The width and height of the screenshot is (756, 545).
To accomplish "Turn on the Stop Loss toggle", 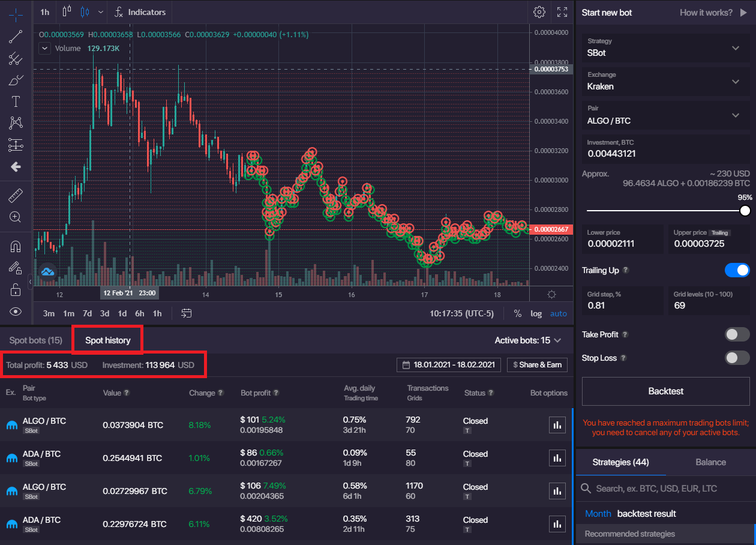I will [737, 358].
